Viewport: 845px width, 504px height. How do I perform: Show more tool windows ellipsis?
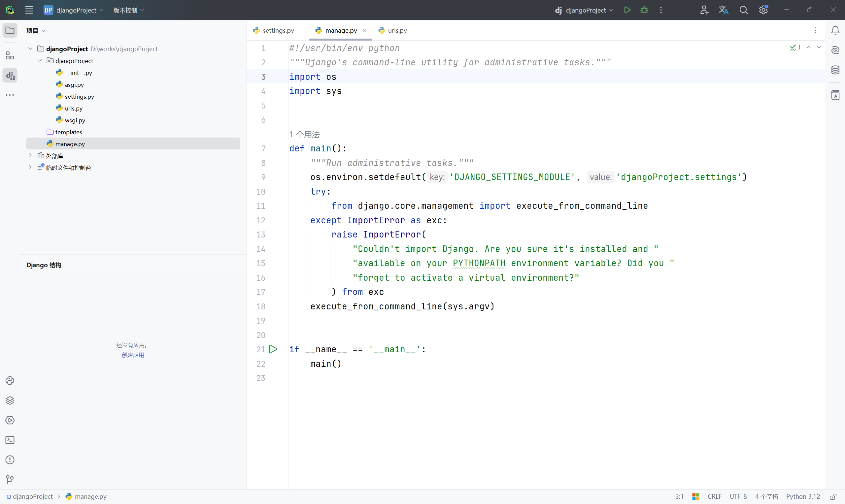pyautogui.click(x=10, y=95)
